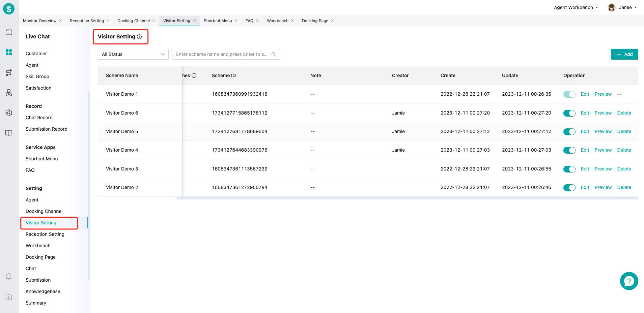Click the Scheme Name column header
644x313 pixels.
[122, 75]
